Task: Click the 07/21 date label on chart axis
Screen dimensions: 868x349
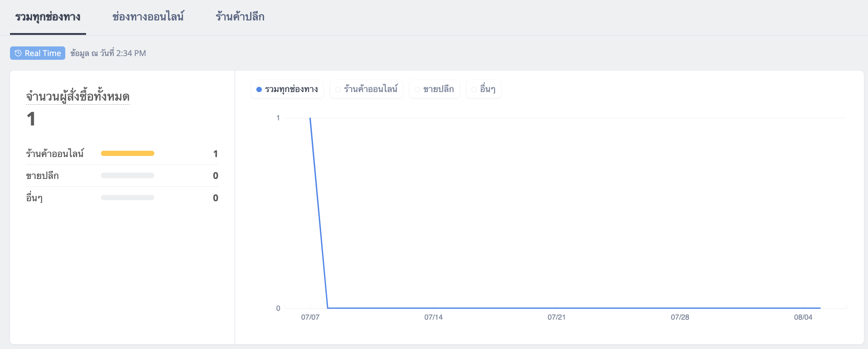Action: click(x=556, y=317)
